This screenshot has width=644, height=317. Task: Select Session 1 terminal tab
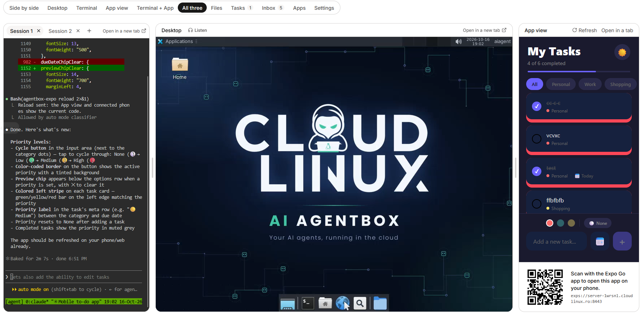tap(21, 31)
